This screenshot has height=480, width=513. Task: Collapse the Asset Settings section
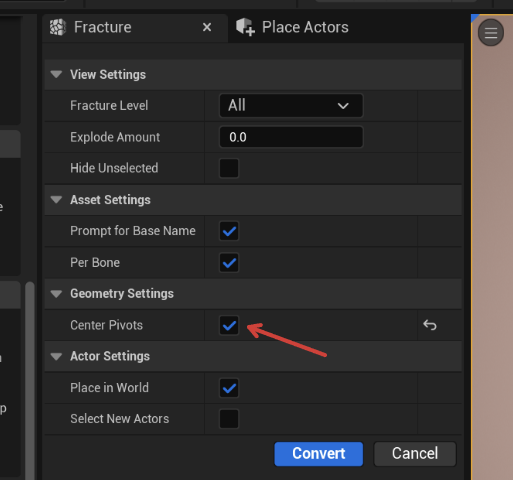pos(56,200)
